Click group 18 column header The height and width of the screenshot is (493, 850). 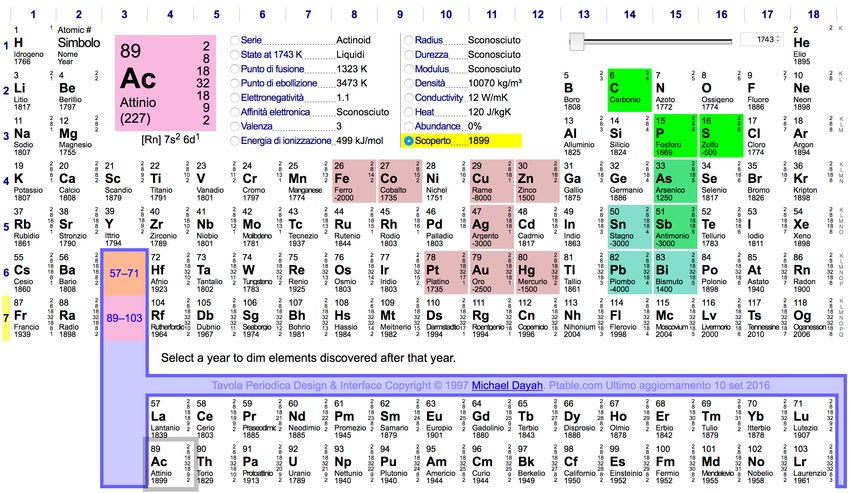813,14
